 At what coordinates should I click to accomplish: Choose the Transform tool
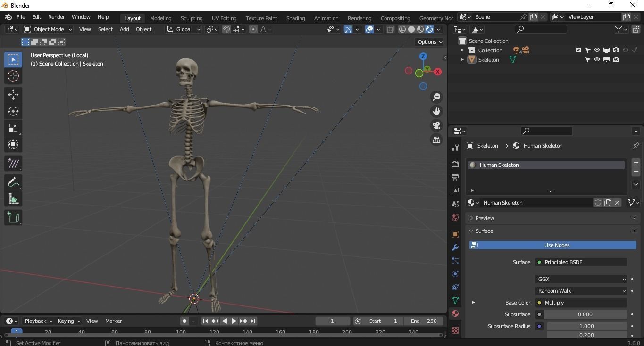(x=13, y=144)
